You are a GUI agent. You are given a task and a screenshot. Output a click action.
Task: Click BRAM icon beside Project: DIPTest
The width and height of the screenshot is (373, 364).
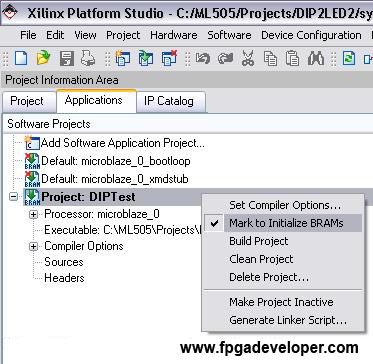tap(32, 197)
